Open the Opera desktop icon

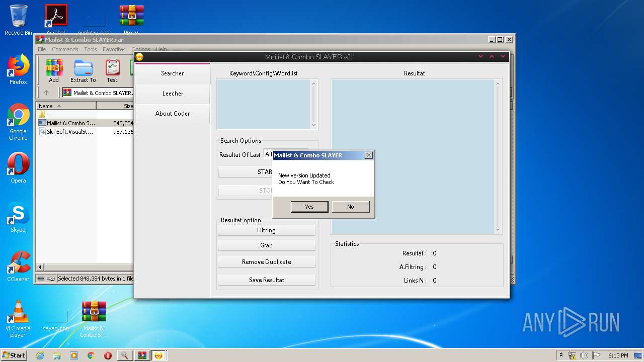click(x=18, y=168)
